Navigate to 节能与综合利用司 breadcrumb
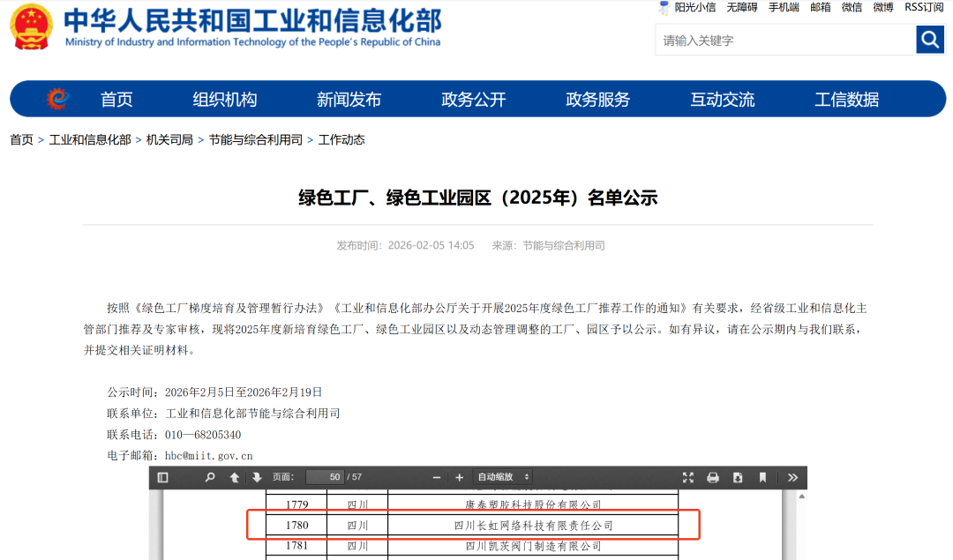Image resolution: width=953 pixels, height=560 pixels. pos(256,138)
